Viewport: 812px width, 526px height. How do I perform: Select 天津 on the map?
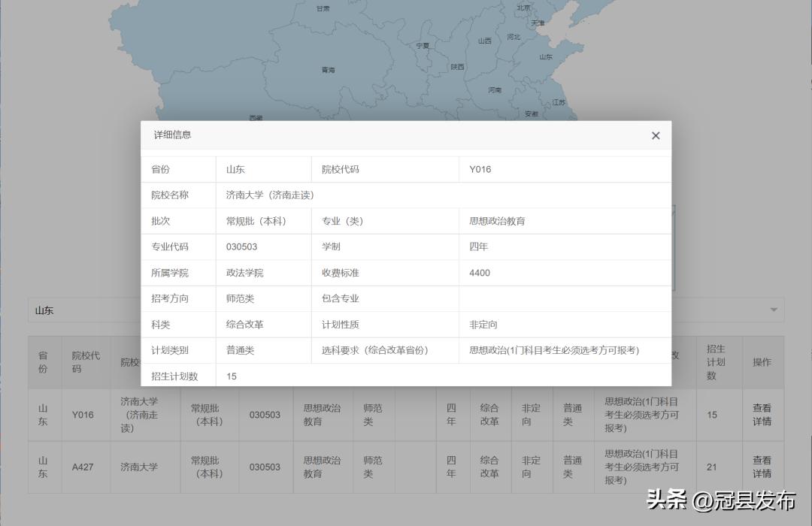pos(538,23)
